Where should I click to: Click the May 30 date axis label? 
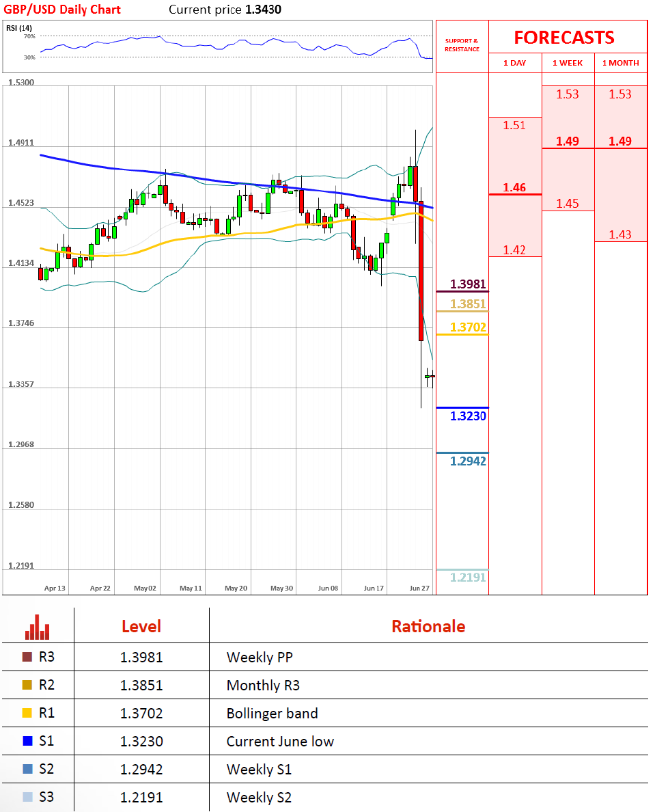pyautogui.click(x=281, y=588)
